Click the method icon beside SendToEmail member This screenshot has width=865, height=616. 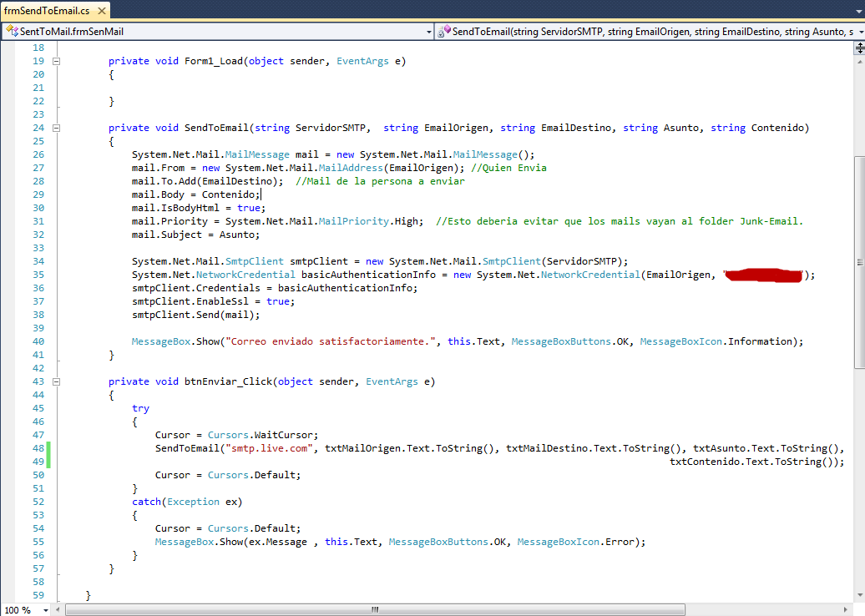[x=444, y=31]
